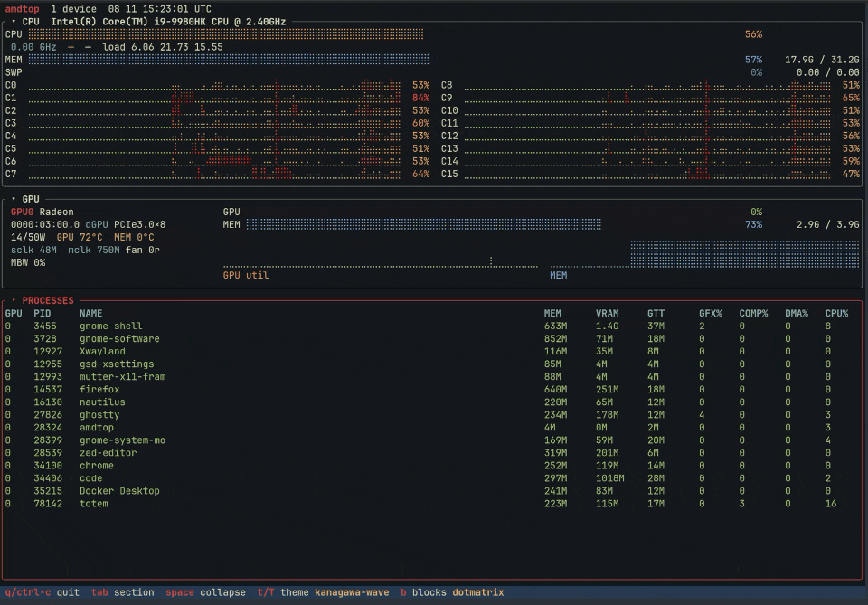Sort by the GFX% column header
Viewport: 868px width, 605px height.
pyautogui.click(x=711, y=313)
